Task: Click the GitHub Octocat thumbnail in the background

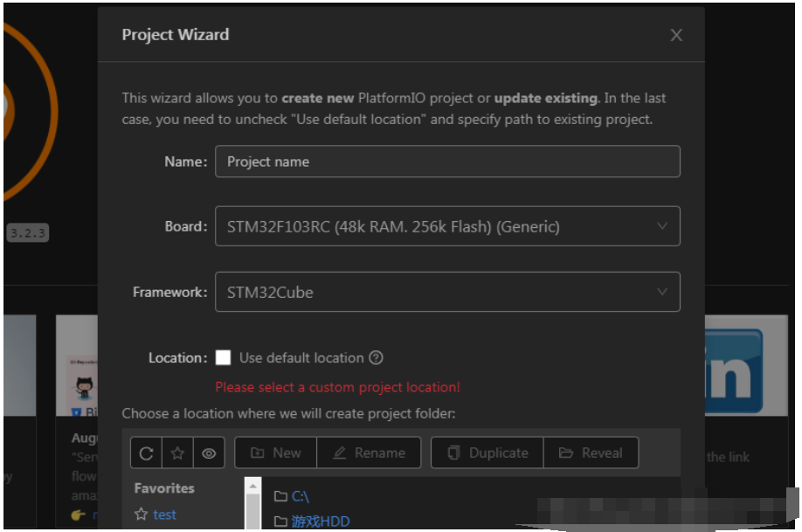Action: [x=77, y=366]
